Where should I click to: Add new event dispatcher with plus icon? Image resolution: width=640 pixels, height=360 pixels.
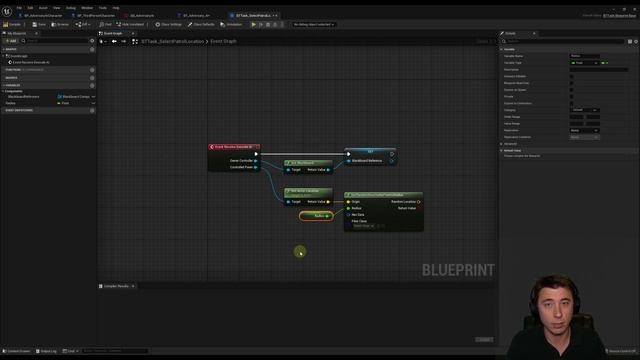(92, 110)
